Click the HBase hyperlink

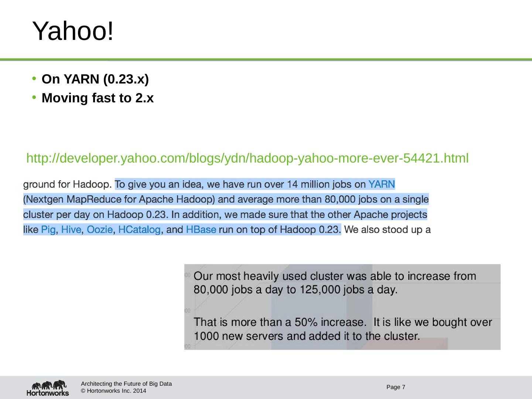[201, 230]
